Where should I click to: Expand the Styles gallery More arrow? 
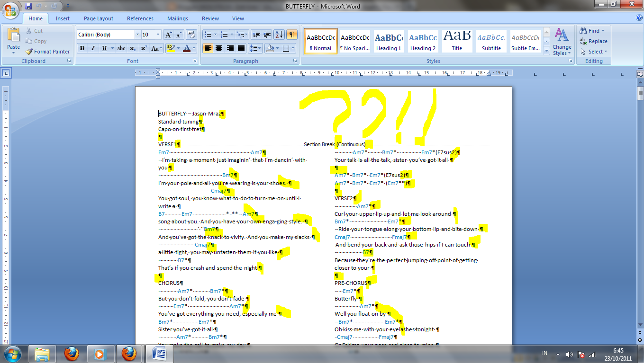coord(546,50)
